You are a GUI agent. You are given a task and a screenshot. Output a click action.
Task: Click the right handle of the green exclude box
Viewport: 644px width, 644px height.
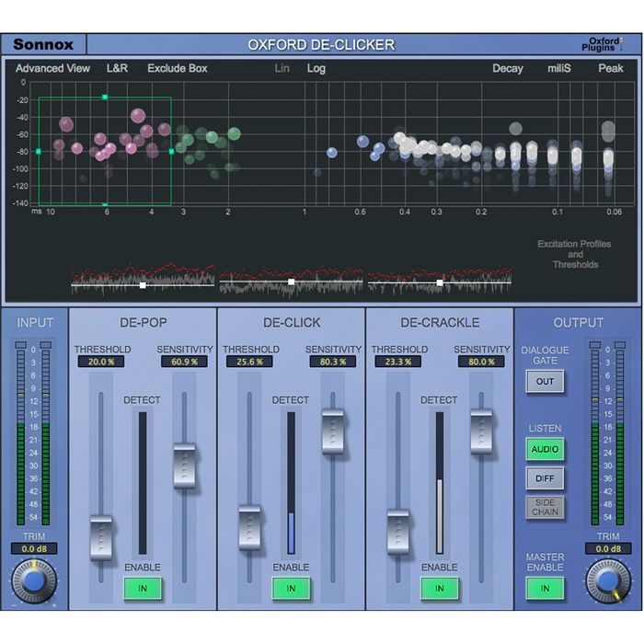171,151
